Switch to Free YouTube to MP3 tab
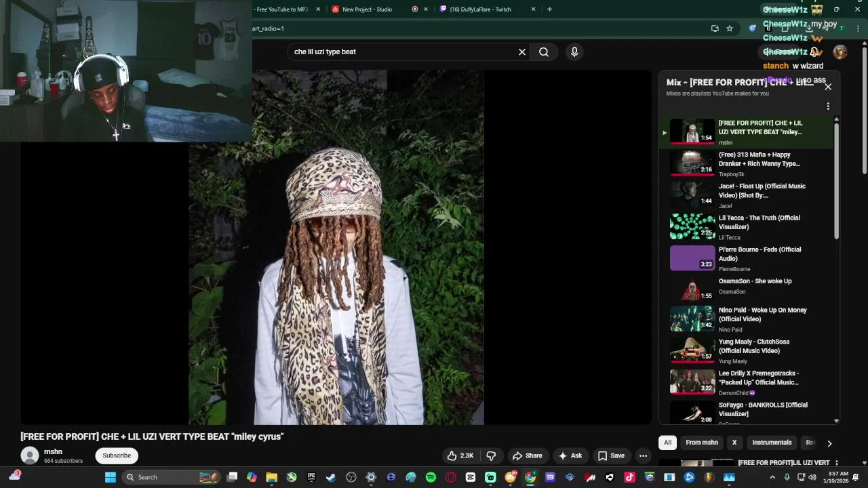This screenshot has height=488, width=868. 281,9
